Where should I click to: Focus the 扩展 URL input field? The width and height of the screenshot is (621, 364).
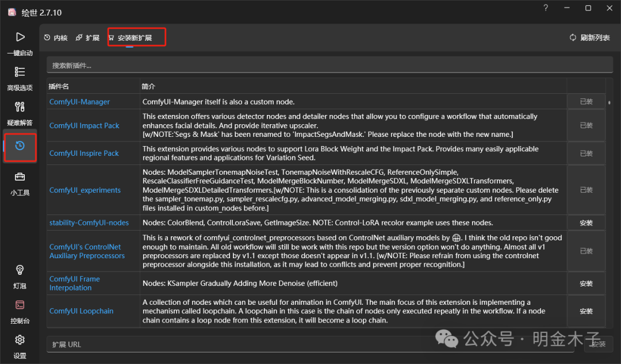pos(310,344)
